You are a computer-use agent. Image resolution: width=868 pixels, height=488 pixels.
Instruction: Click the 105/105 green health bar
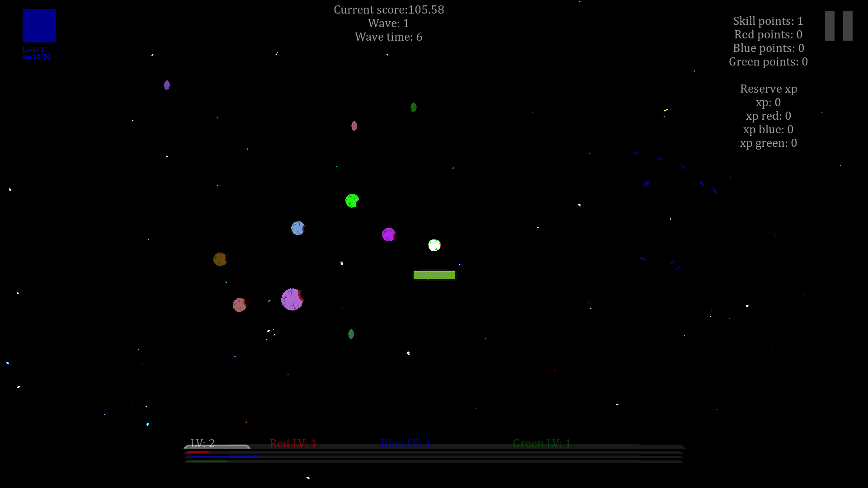(x=434, y=275)
